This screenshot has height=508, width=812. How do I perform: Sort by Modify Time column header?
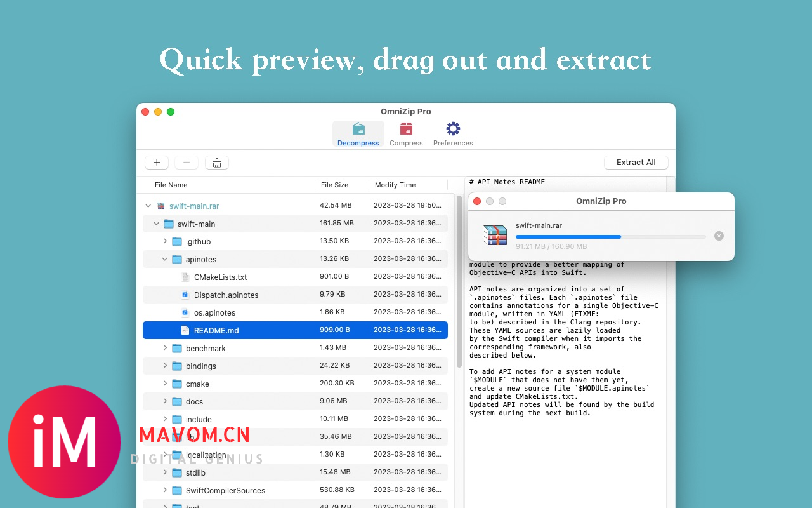point(395,185)
